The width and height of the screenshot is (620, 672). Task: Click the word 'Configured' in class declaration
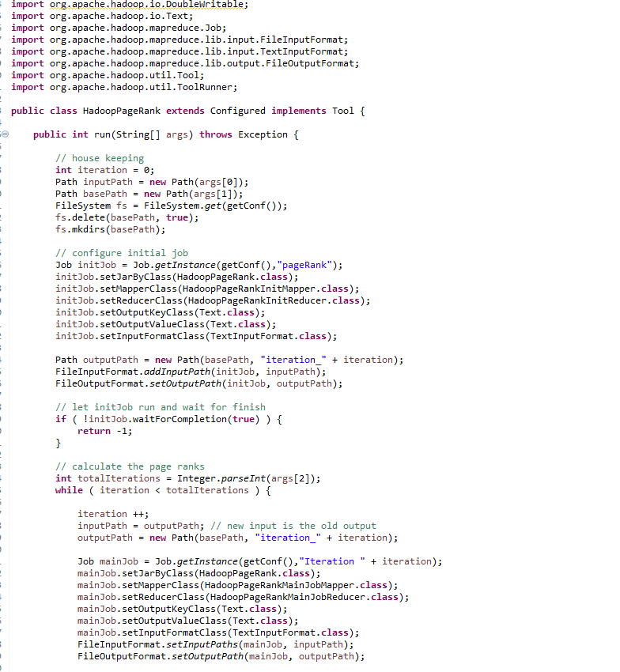click(x=238, y=111)
